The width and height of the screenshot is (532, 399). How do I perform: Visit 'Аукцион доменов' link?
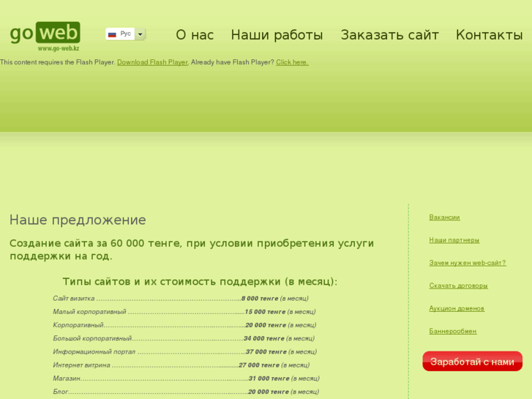click(457, 308)
